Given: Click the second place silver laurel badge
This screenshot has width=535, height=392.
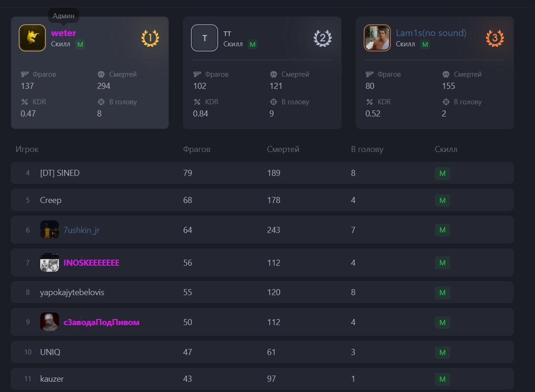Looking at the screenshot, I should click(322, 38).
